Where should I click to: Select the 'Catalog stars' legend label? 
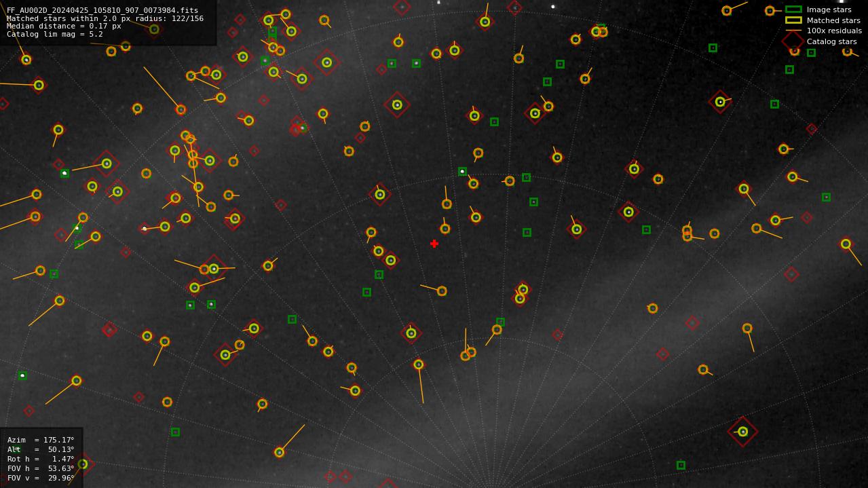coord(831,41)
